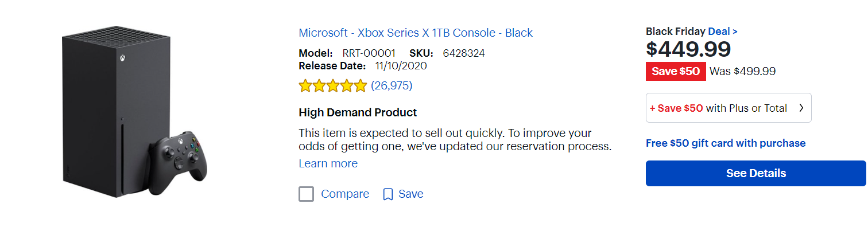Open the 26,975 reviews count link
868x235 pixels.
392,86
